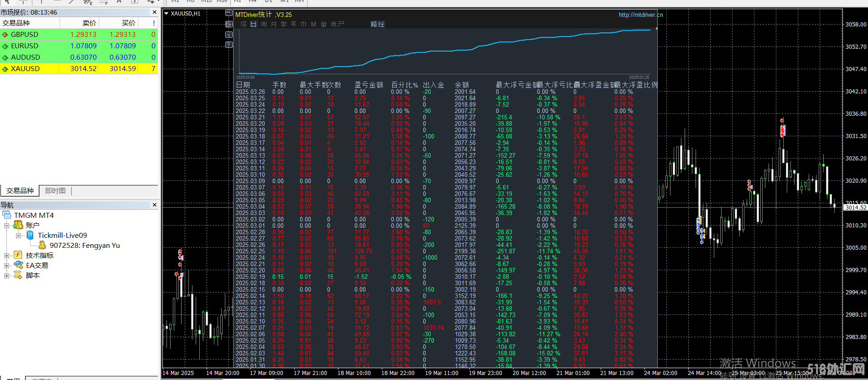Collapse the Tickmill-Live09 tree node
Image resolution: width=868 pixels, height=380 pixels.
coord(18,236)
